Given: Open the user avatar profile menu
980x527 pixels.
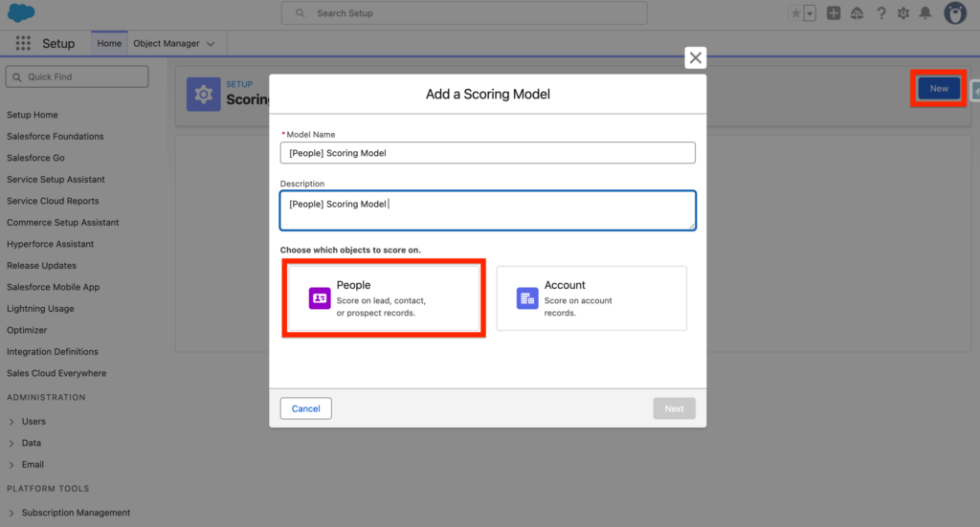Looking at the screenshot, I should coord(954,13).
